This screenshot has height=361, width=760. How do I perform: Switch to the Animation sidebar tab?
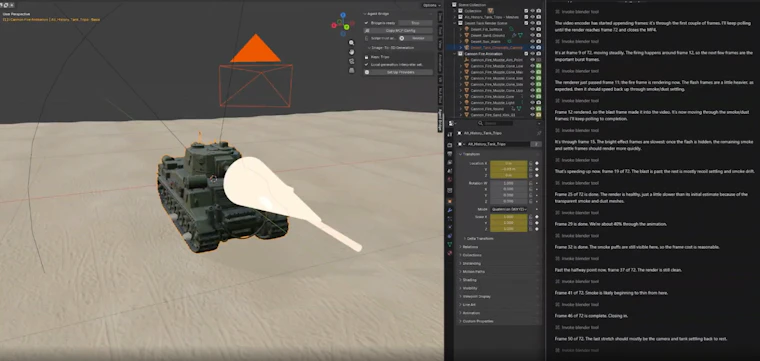coord(440,63)
